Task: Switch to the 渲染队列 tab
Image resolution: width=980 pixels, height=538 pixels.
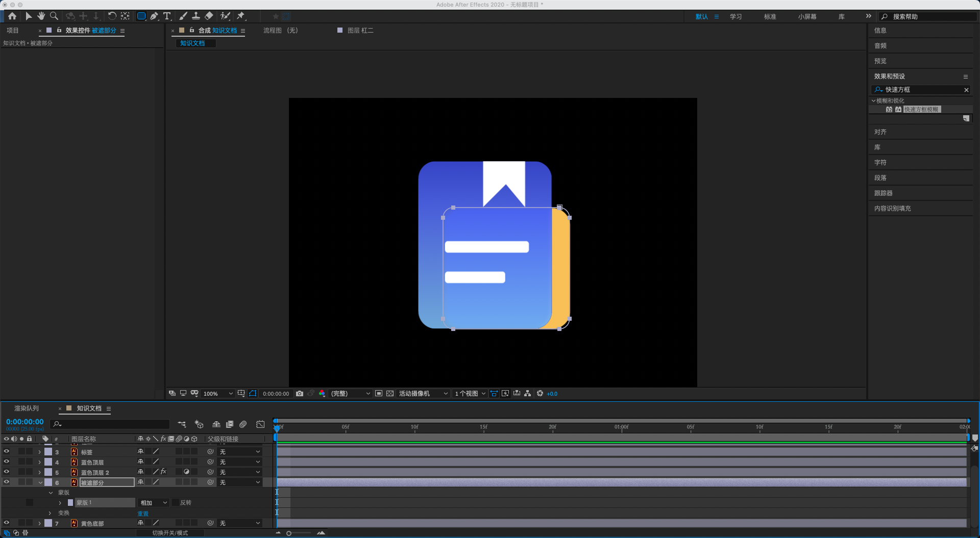Action: coord(27,408)
